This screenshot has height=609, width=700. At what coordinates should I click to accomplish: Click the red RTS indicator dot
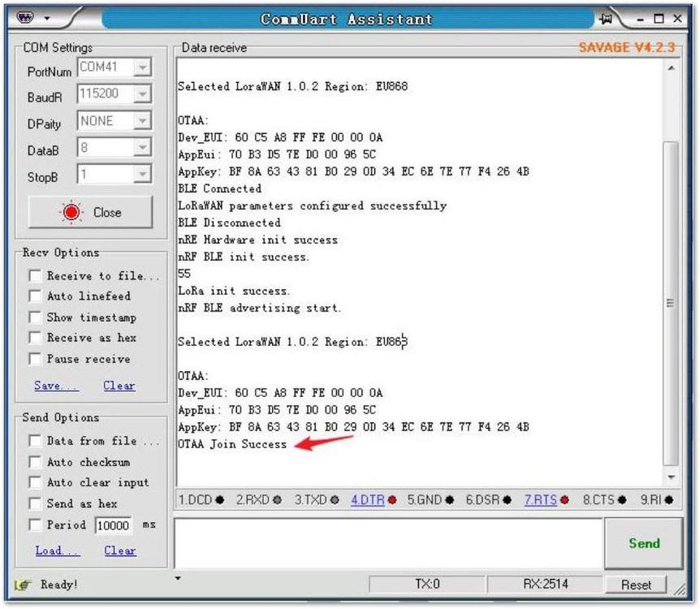(564, 500)
